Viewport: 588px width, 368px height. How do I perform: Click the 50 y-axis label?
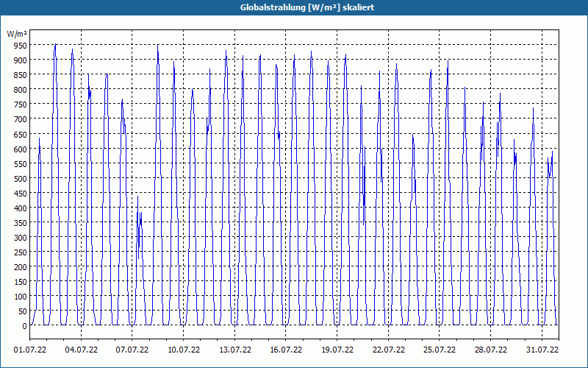[x=22, y=311]
